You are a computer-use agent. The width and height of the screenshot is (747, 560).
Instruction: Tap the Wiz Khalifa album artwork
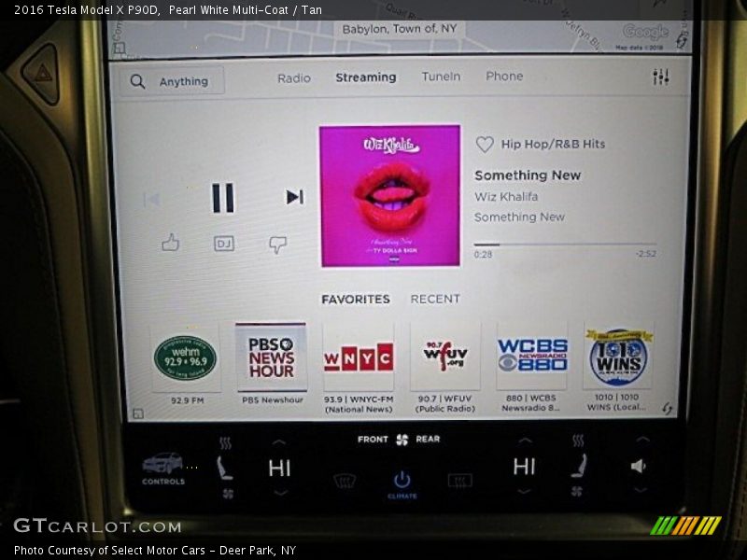390,196
